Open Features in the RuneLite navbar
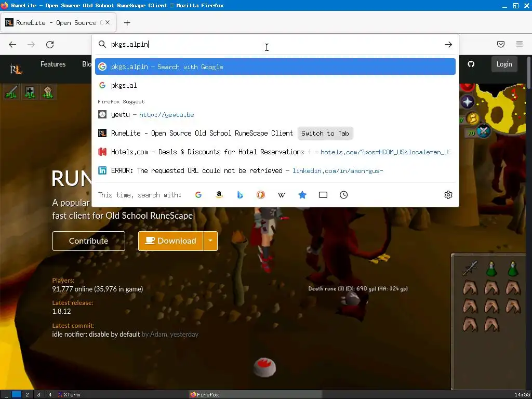Image resolution: width=532 pixels, height=399 pixels. 53,64
